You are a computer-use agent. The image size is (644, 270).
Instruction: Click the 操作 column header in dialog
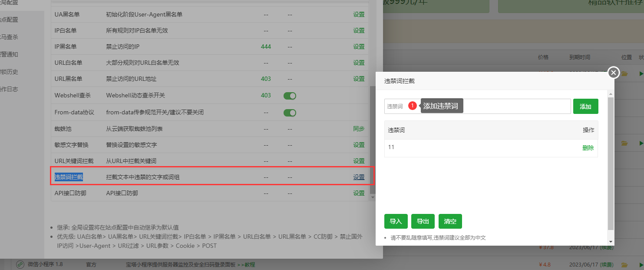(x=588, y=130)
